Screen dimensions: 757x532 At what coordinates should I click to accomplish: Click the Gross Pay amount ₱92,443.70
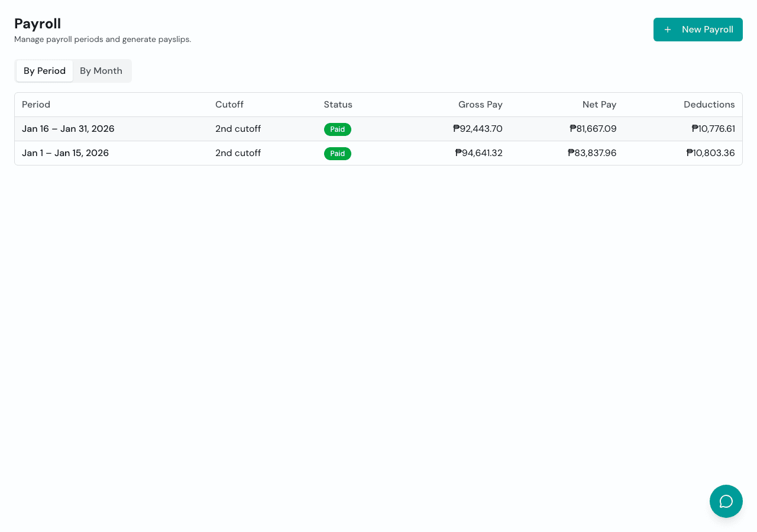[478, 129]
